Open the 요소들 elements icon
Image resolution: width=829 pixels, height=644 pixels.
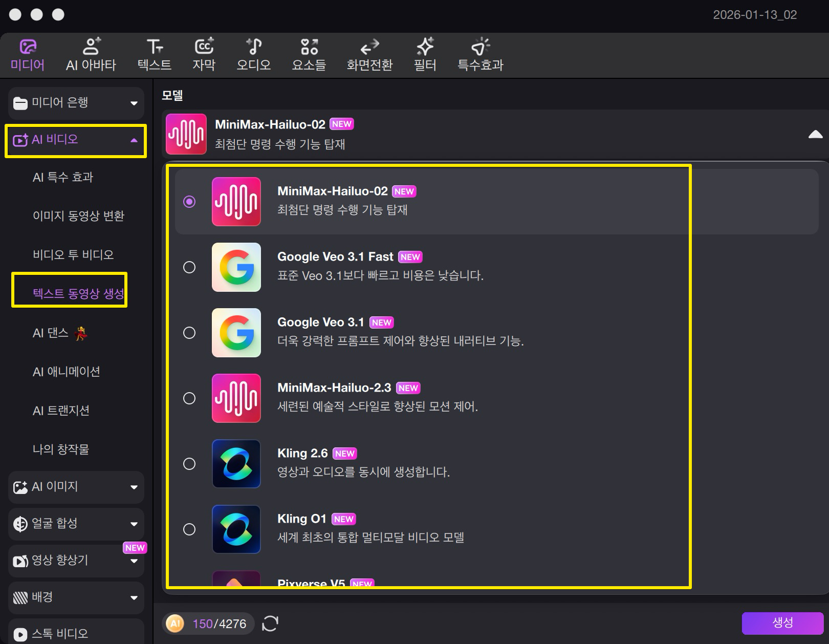[x=309, y=47]
